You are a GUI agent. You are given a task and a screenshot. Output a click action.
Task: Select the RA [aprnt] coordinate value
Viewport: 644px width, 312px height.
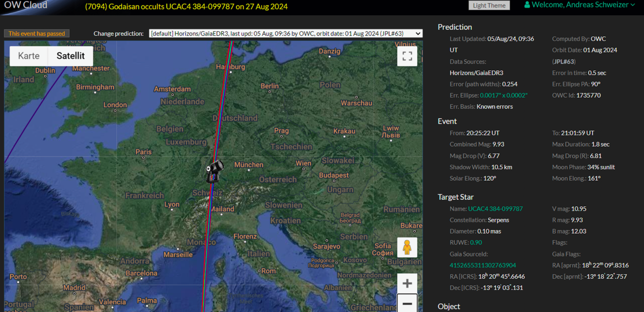coord(605,265)
